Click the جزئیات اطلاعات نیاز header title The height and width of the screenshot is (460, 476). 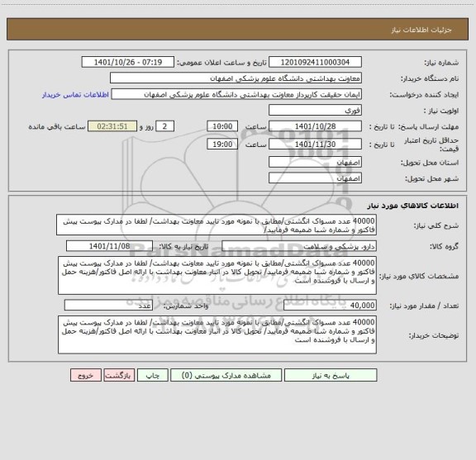pyautogui.click(x=421, y=30)
